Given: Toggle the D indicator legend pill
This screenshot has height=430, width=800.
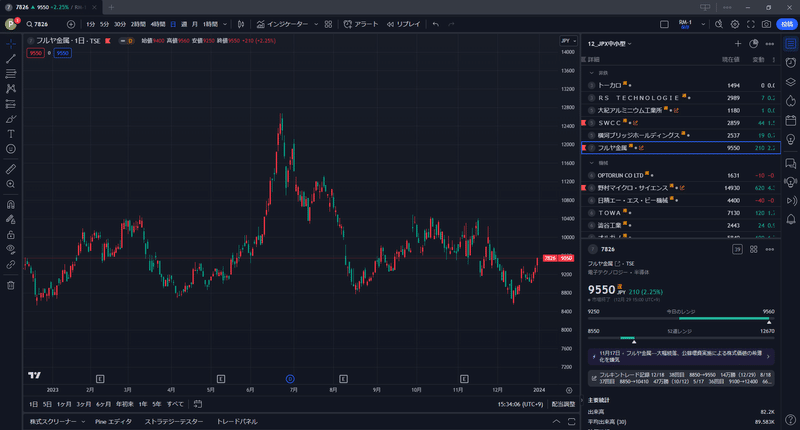Looking at the screenshot, I should click(x=127, y=41).
